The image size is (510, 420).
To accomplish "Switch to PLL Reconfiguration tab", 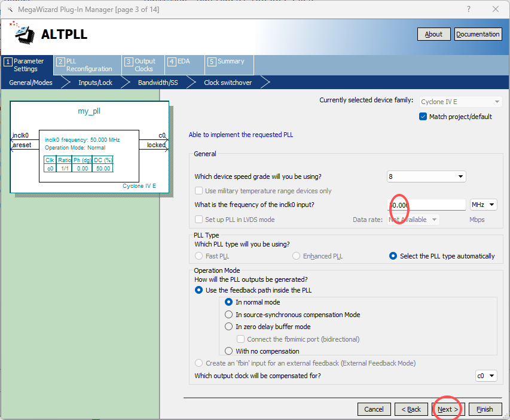I will [88, 65].
